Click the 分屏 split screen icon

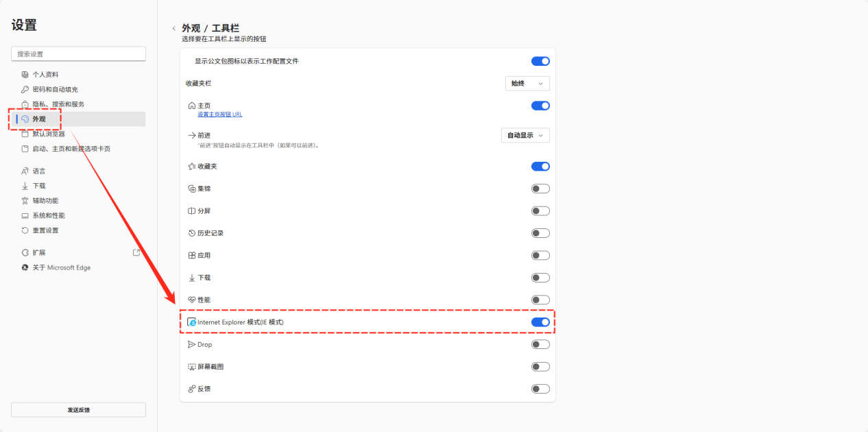[x=192, y=211]
